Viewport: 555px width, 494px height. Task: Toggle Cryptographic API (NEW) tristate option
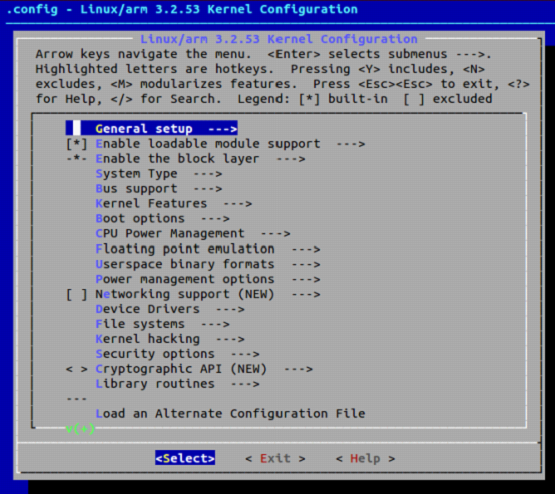[x=76, y=369]
